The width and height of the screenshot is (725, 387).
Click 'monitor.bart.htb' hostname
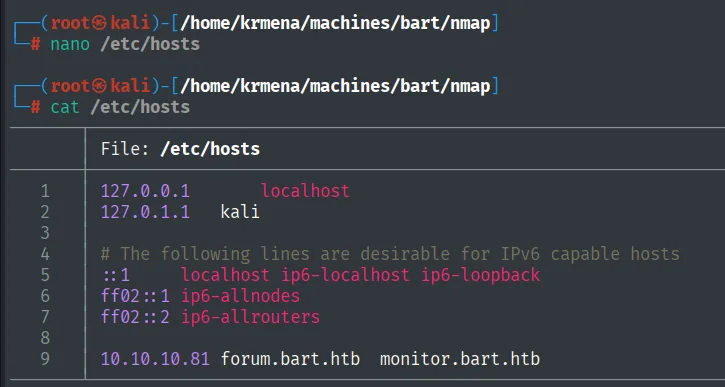pos(460,359)
